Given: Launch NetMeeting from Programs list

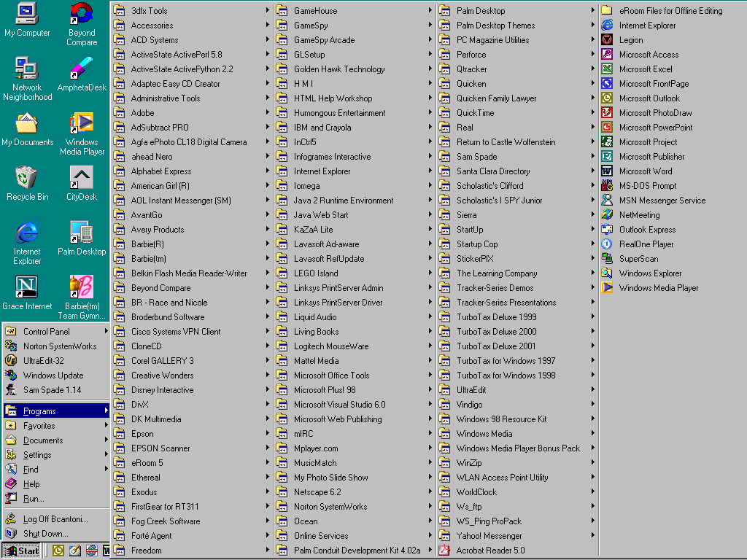Looking at the screenshot, I should click(x=672, y=215).
